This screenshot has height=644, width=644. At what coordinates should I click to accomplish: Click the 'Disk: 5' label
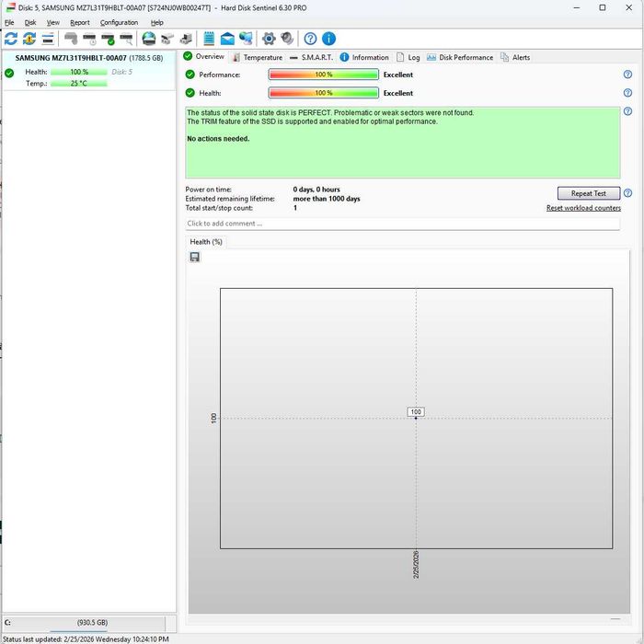pyautogui.click(x=121, y=72)
